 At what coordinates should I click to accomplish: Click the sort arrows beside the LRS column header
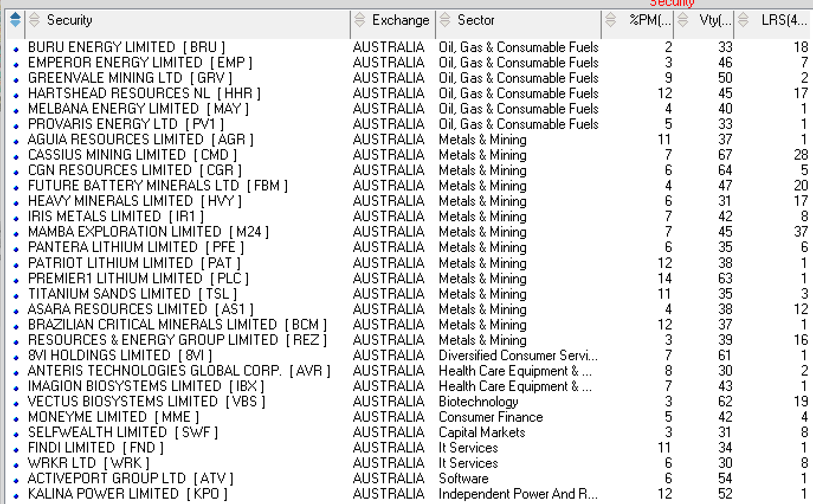coord(743,20)
